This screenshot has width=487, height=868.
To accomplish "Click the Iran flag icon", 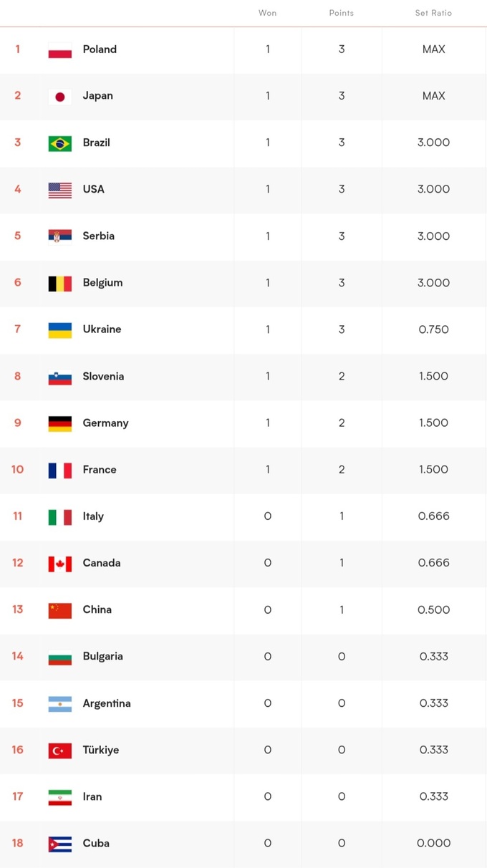I will (x=60, y=798).
